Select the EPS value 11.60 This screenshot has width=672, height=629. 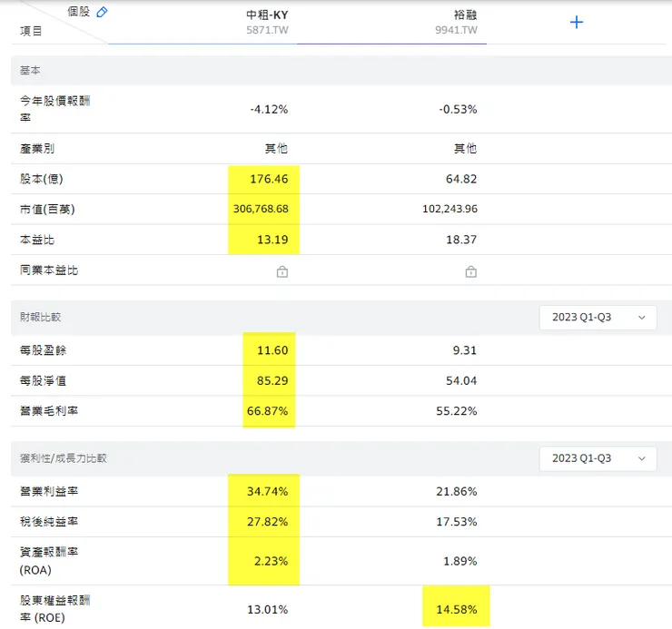(272, 350)
